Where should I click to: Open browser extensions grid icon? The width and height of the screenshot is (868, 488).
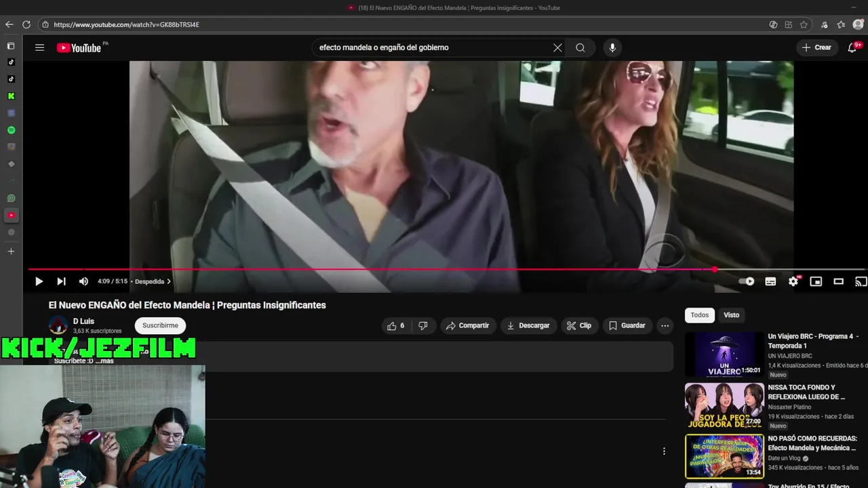tap(788, 24)
